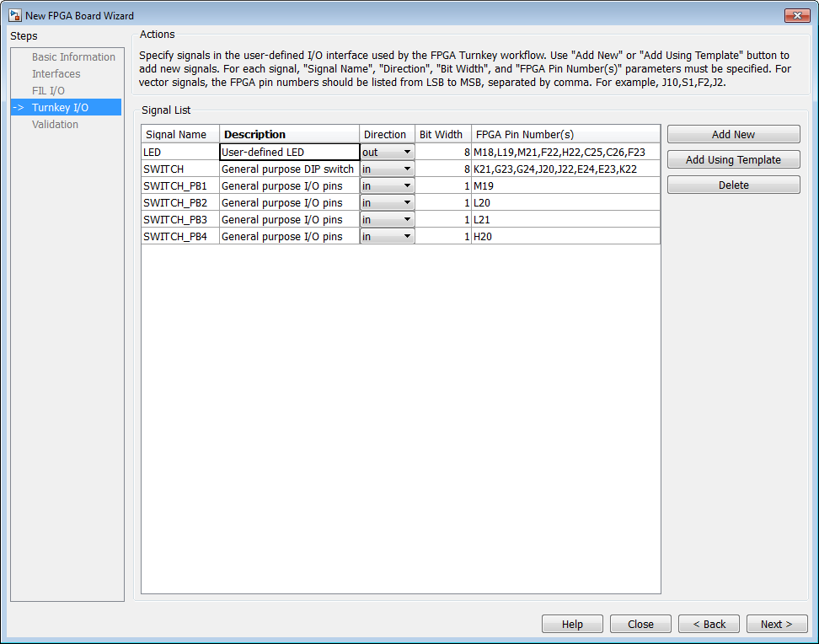Viewport: 819px width, 644px height.
Task: Open Direction dropdown for SWITCH row
Action: (387, 169)
